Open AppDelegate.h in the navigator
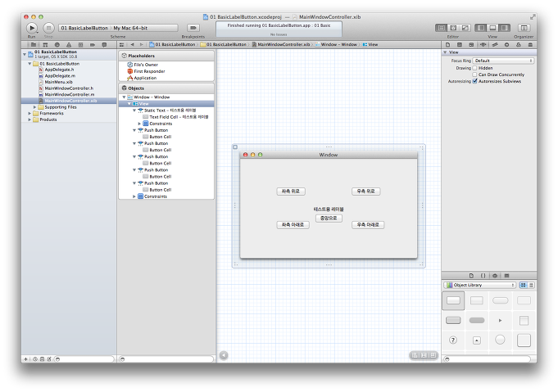This screenshot has height=392, width=558. click(x=59, y=70)
